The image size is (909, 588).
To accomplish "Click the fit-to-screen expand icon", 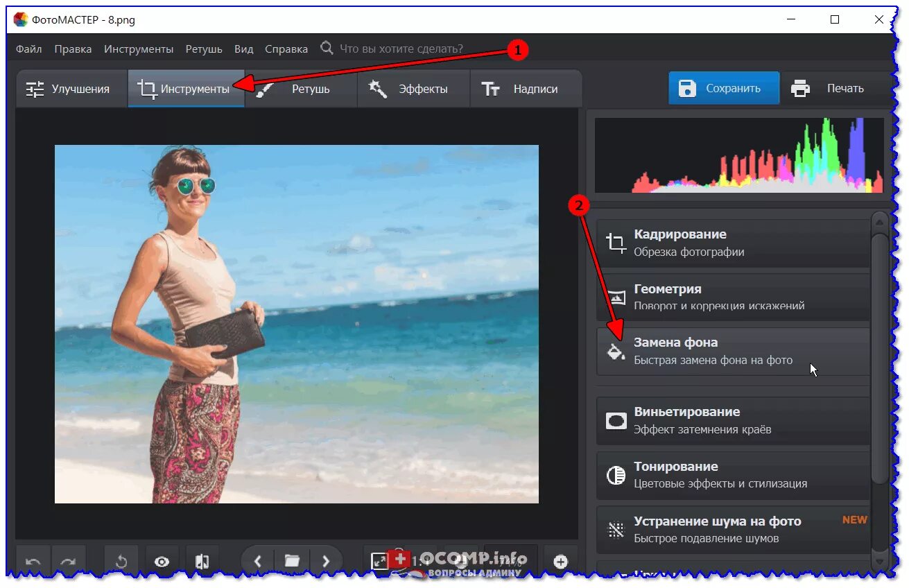I will [379, 561].
